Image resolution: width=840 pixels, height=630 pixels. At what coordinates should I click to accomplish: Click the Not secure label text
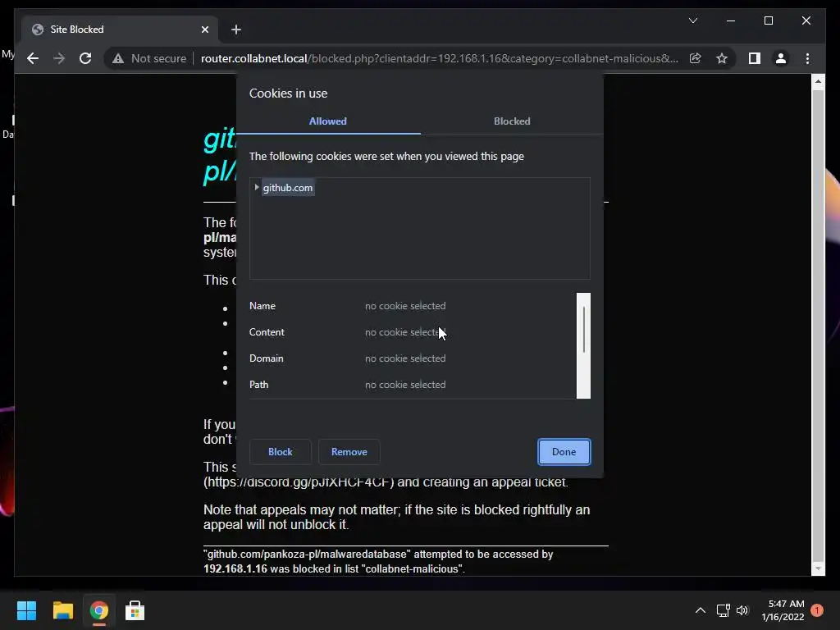(x=158, y=58)
